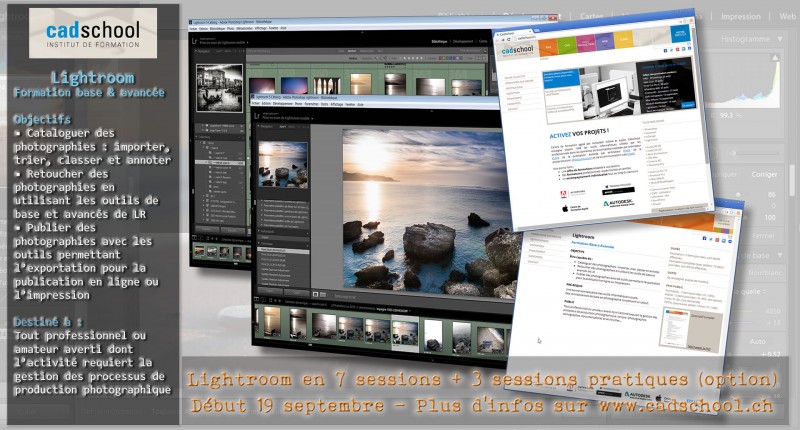This screenshot has width=800, height=430.
Task: Select Bibliothèque module tab in rear Lightroom
Action: [x=439, y=41]
